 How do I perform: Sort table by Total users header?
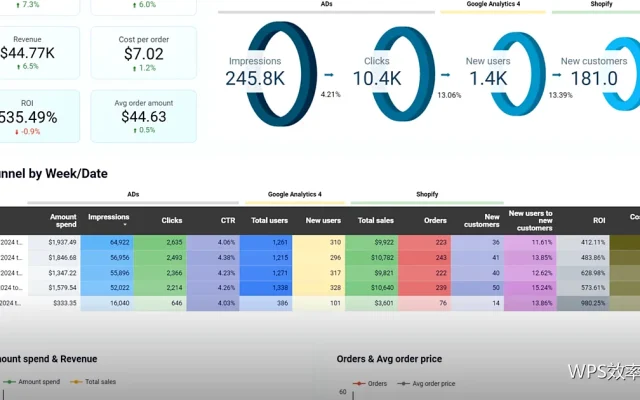(x=269, y=220)
